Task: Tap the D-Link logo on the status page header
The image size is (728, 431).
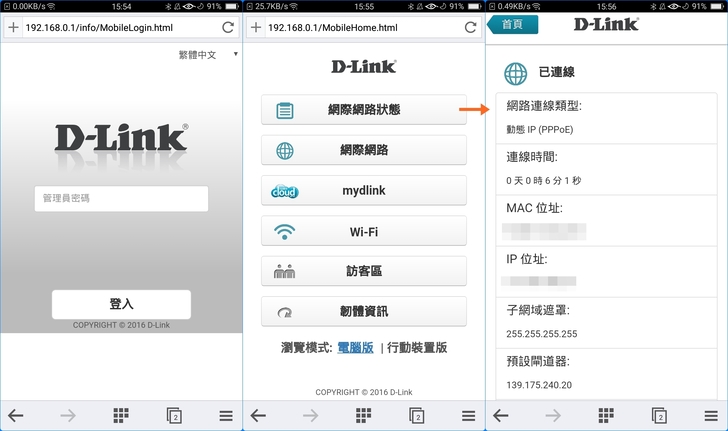Action: pyautogui.click(x=606, y=24)
